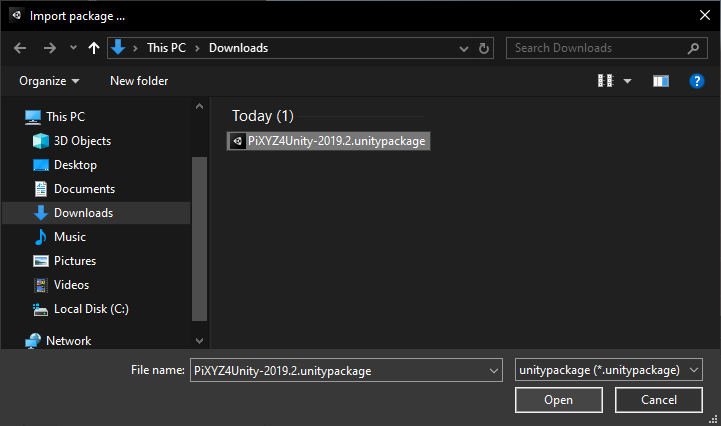Image resolution: width=721 pixels, height=426 pixels.
Task: Click the sidebar scroll down arrow
Action: pos(200,341)
